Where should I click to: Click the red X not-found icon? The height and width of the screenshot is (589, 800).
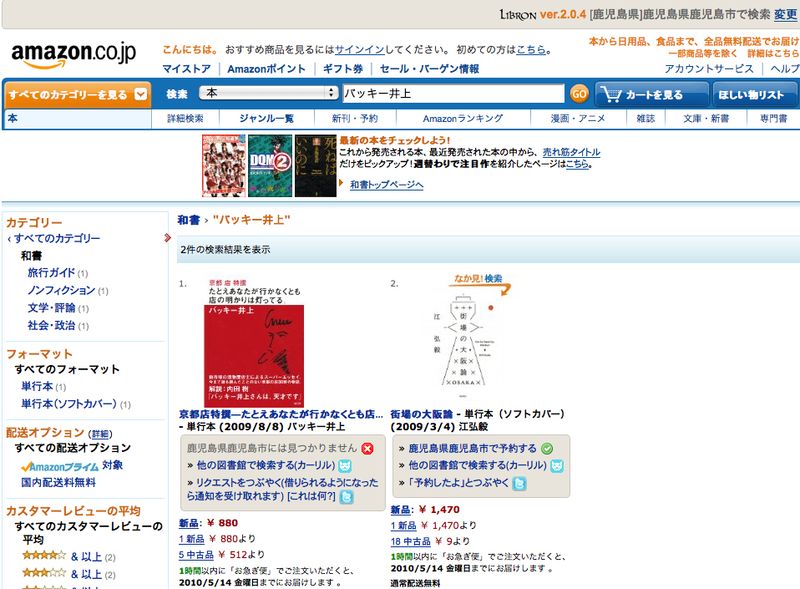click(367, 448)
